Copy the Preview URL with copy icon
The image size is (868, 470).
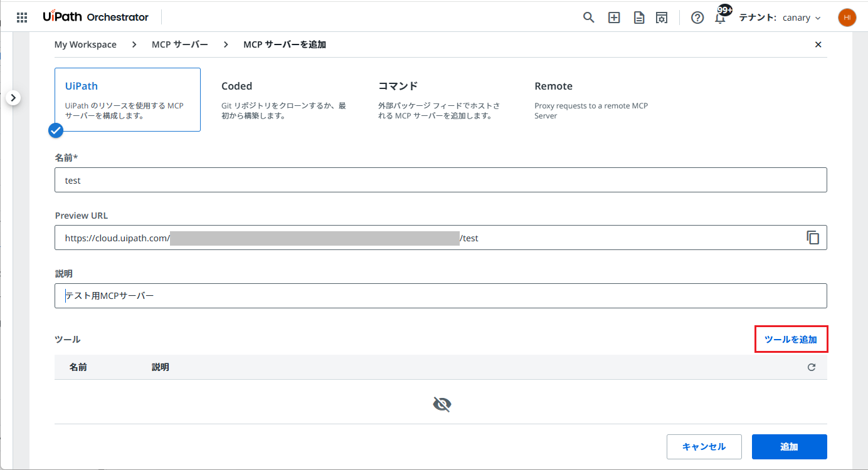[813, 238]
